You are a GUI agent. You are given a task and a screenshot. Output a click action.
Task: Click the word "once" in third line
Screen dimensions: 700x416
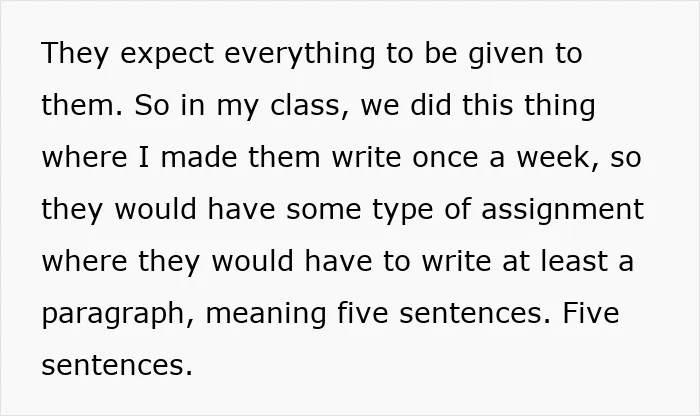445,158
